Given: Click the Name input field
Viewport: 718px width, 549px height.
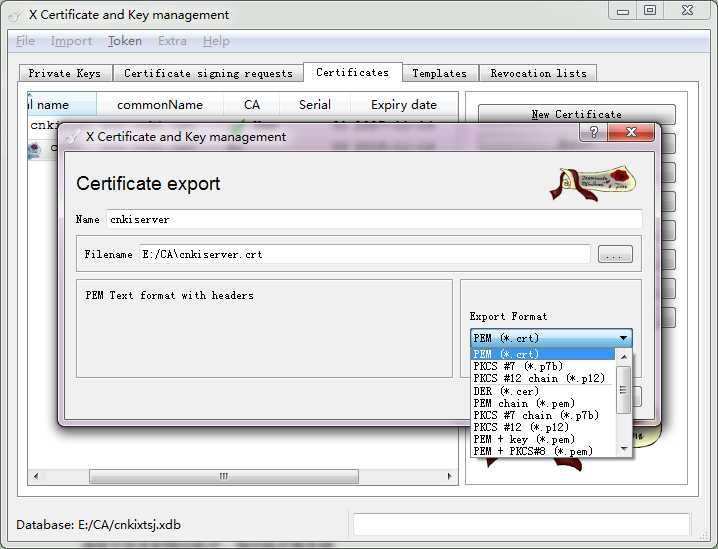Looking at the screenshot, I should tap(374, 219).
